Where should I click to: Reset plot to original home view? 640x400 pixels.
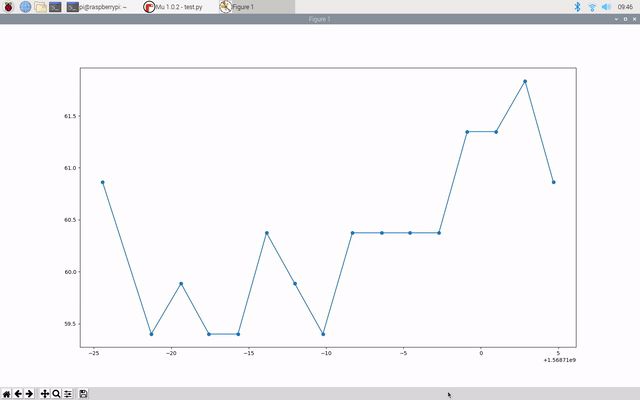pyautogui.click(x=7, y=394)
